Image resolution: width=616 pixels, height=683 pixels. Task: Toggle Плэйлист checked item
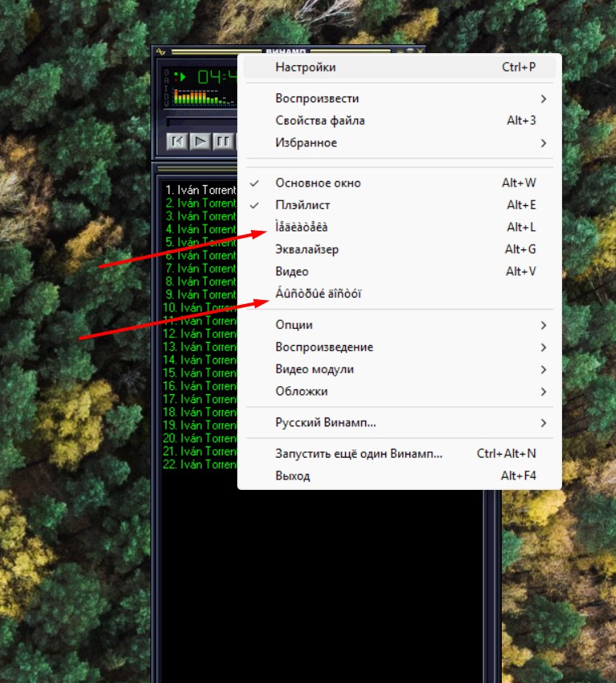[x=399, y=205]
